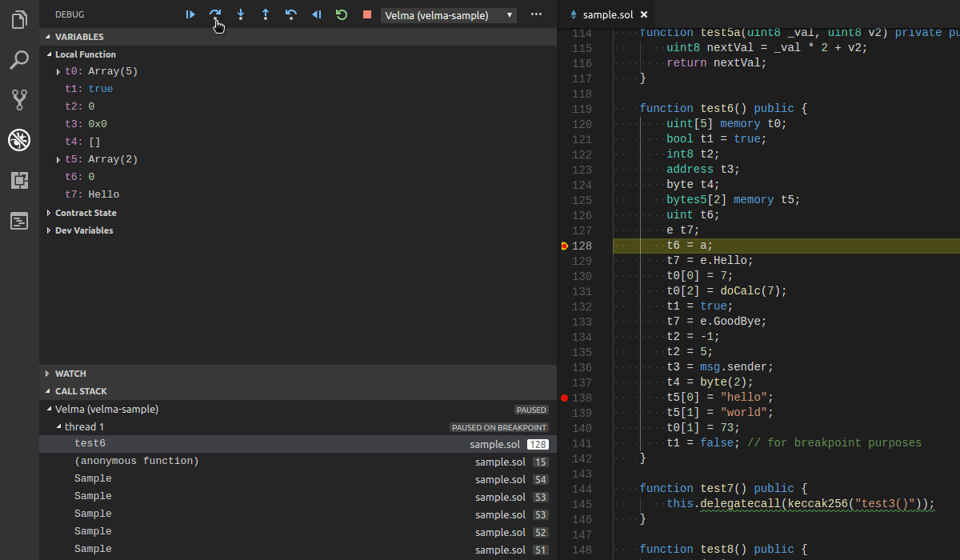Click the Step Into debug button
The height and width of the screenshot is (560, 960).
pos(241,14)
